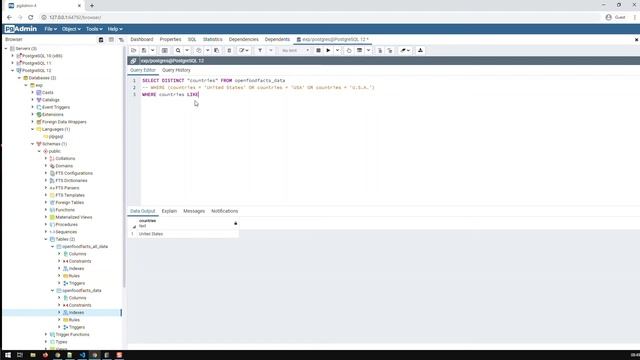Click the Stop query square icon
Viewport: 640px width, 360px height.
click(318, 51)
